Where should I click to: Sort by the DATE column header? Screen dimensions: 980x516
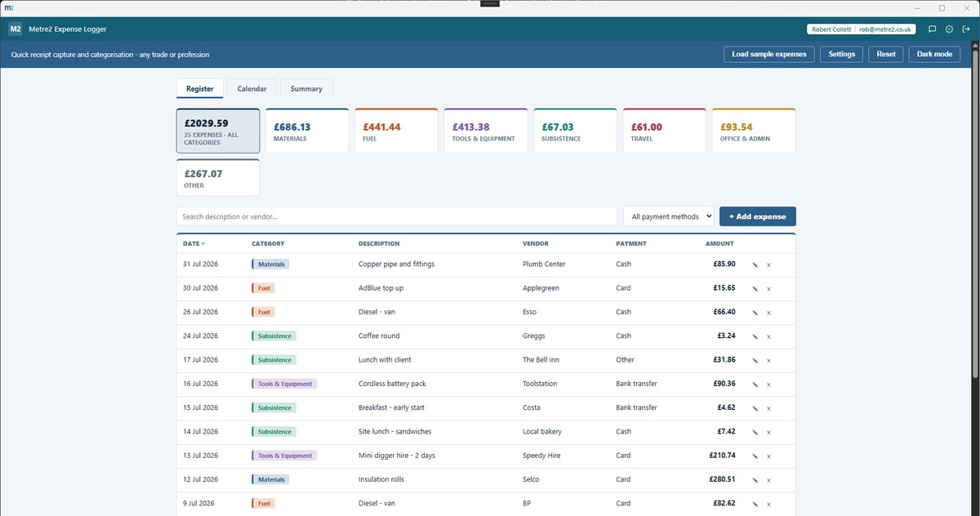coord(194,243)
